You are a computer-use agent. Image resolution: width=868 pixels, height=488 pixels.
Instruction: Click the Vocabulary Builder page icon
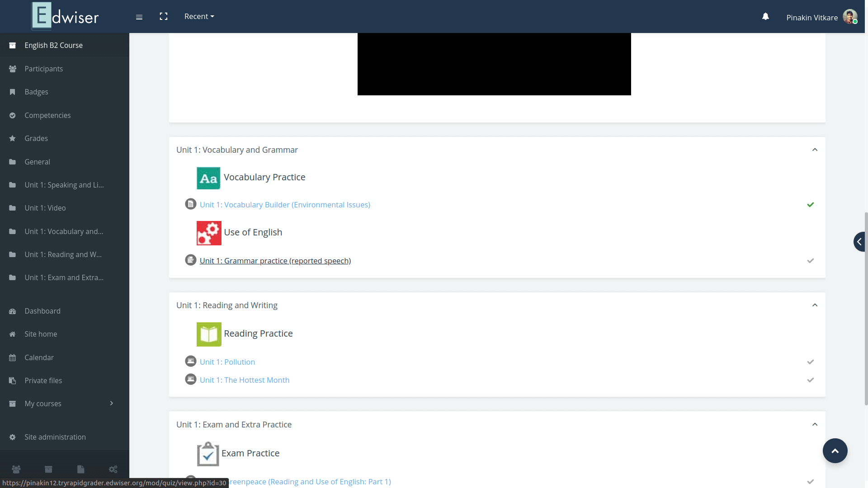point(191,204)
